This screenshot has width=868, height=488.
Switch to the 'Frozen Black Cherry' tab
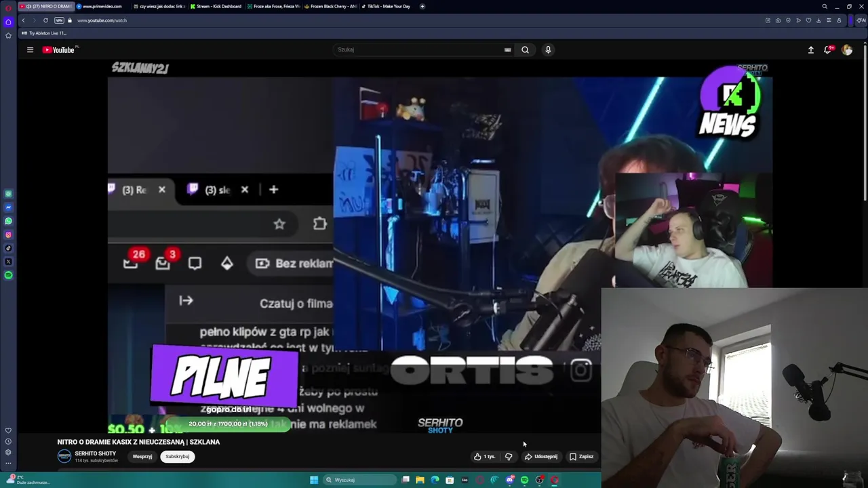coord(331,6)
